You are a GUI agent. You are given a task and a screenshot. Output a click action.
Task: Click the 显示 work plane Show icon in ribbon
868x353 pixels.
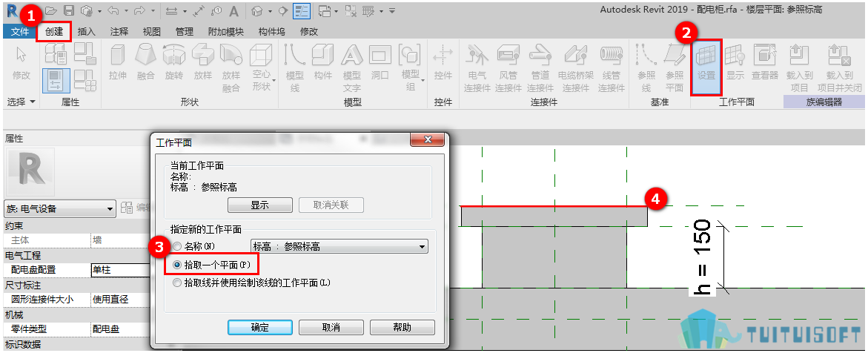[x=735, y=62]
